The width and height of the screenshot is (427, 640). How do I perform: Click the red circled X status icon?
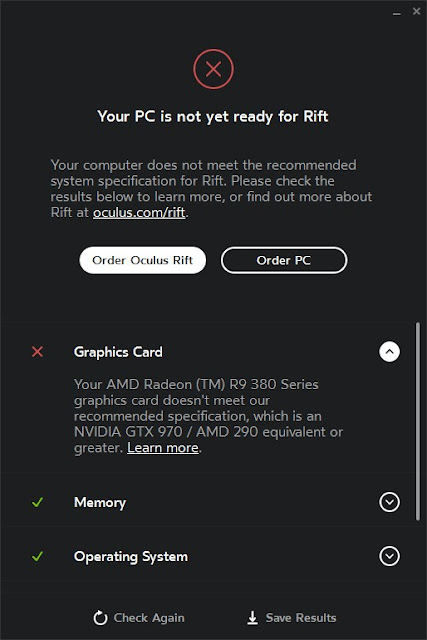click(214, 69)
